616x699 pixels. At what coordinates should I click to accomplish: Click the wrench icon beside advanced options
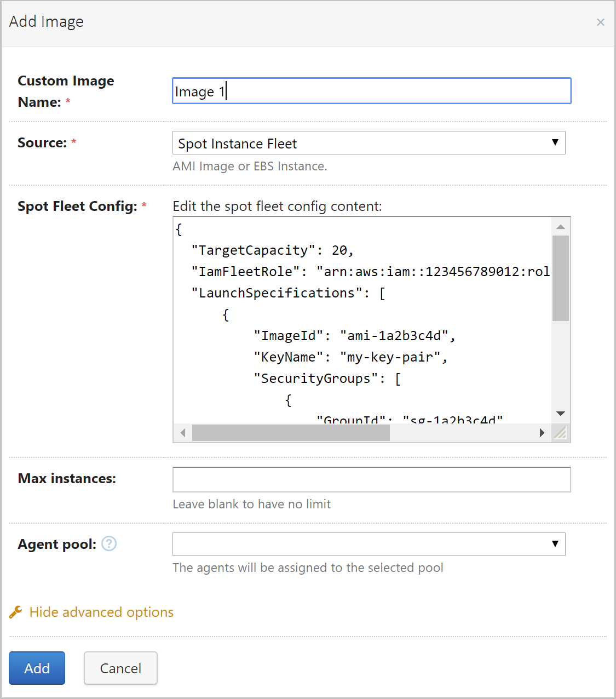click(x=14, y=612)
